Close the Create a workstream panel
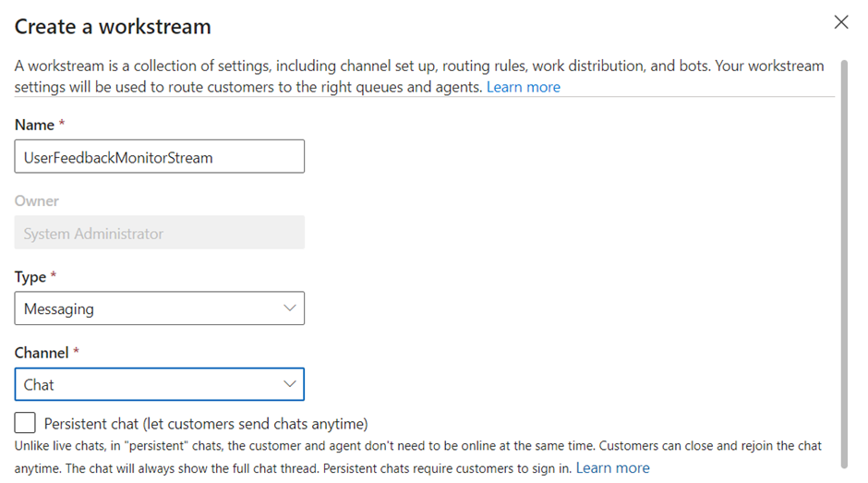The width and height of the screenshot is (868, 483). tap(840, 22)
